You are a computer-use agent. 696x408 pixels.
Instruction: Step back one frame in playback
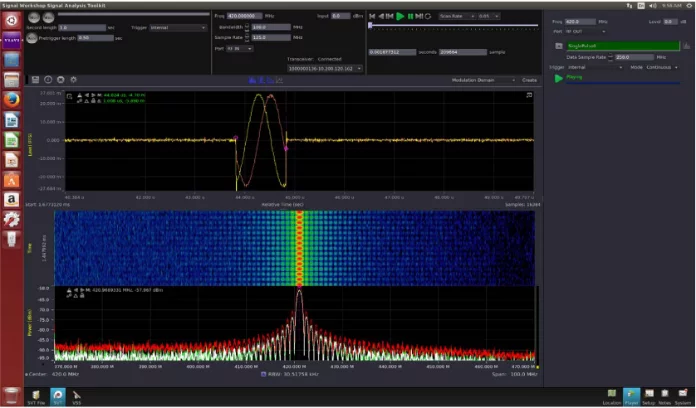click(390, 16)
